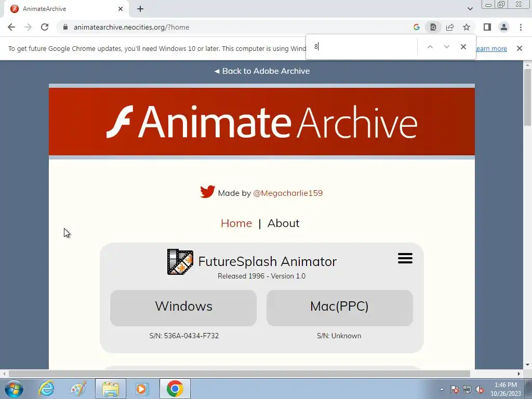The height and width of the screenshot is (399, 532).
Task: Click the Animate Archive banner logo
Action: point(262,122)
